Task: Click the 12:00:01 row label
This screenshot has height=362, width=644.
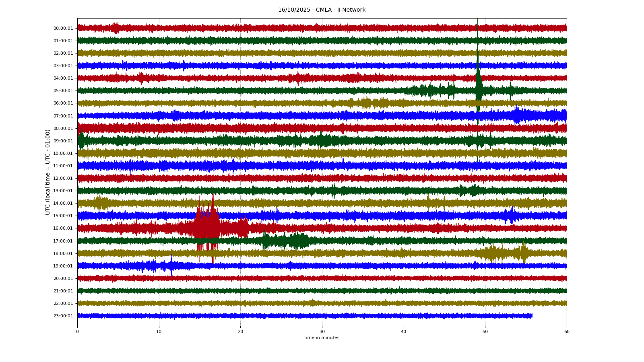Action: pyautogui.click(x=63, y=178)
